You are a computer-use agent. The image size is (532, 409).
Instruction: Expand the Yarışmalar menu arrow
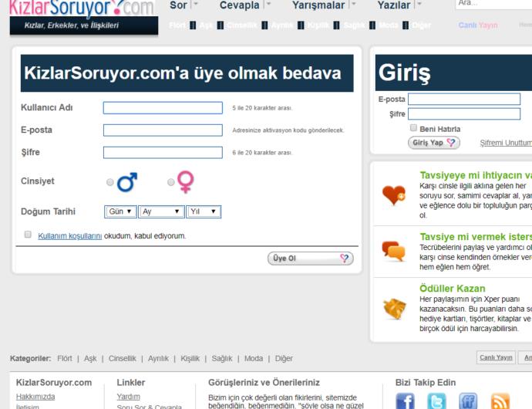pos(354,5)
